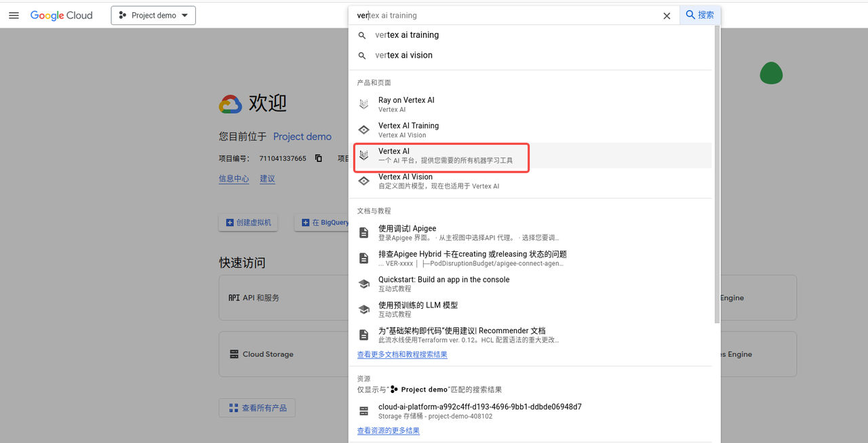Select the highlighted Vertex AI result
The image size is (868, 443).
click(x=441, y=156)
